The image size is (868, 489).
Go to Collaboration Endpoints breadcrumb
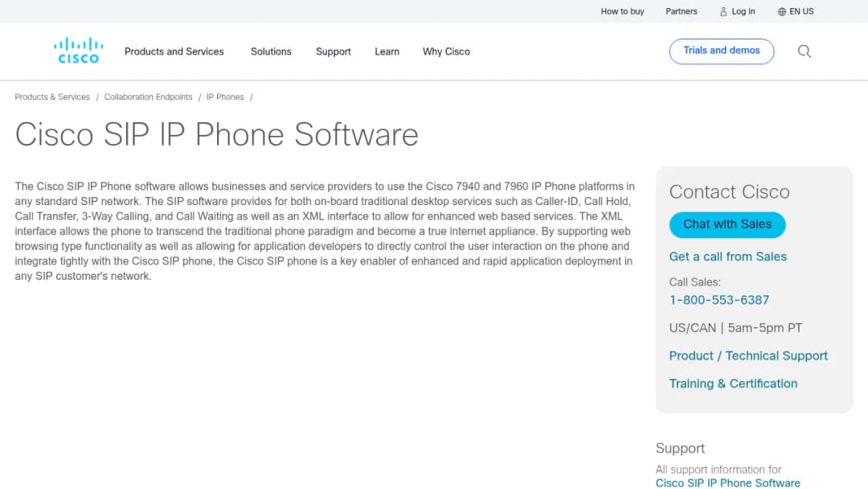coord(149,97)
